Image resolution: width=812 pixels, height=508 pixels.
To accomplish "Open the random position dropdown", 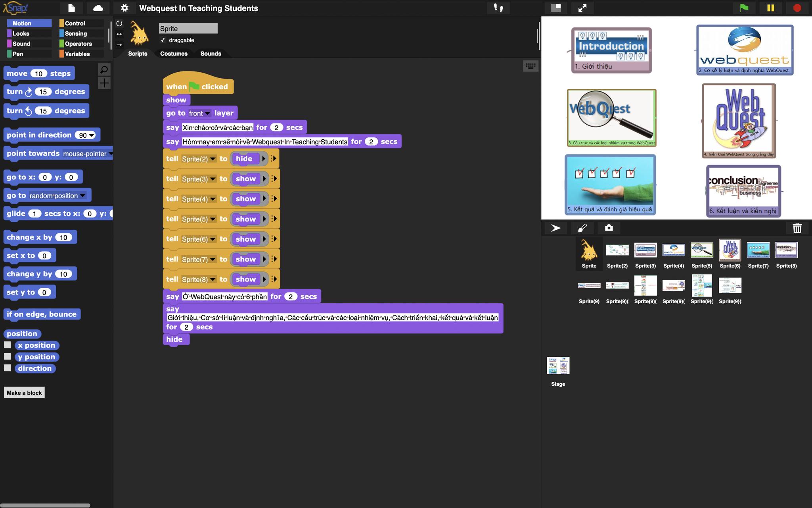I will point(82,196).
